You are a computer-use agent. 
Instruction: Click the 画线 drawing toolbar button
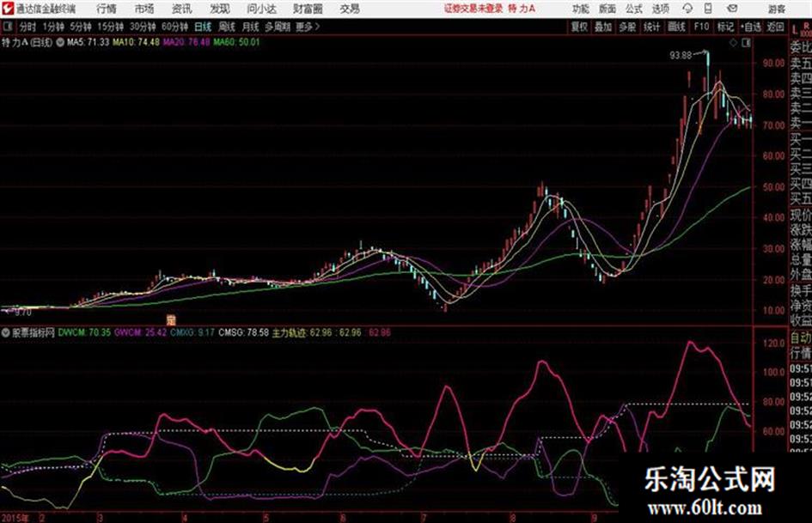676,27
